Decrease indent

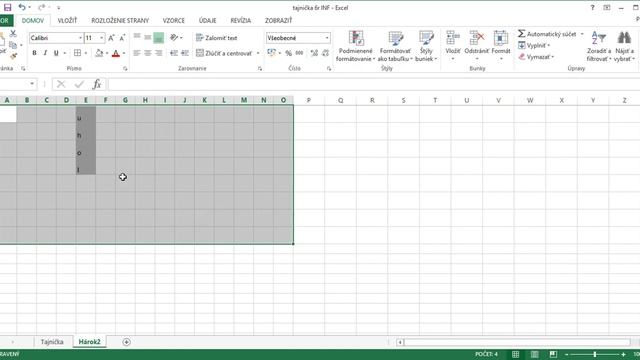pyautogui.click(x=174, y=53)
